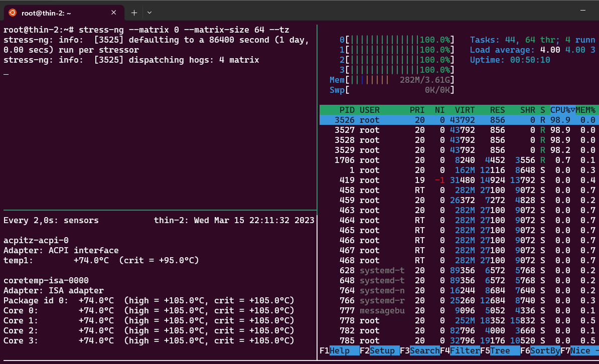This screenshot has width=599, height=364.
Task: Click the Uptime 00:50:10 readout
Action: (x=510, y=60)
